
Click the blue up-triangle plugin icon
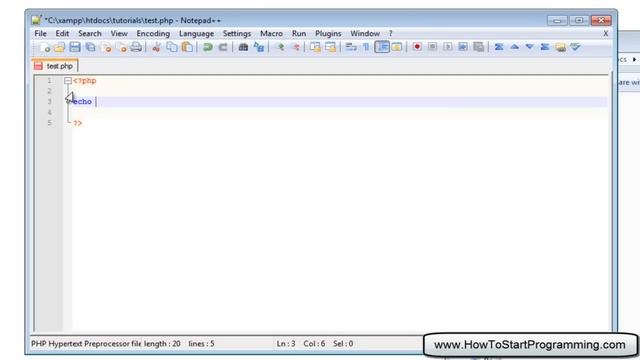coord(514,47)
